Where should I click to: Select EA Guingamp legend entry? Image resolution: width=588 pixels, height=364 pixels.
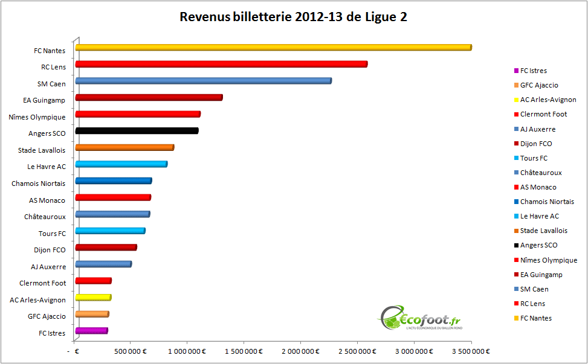538,275
